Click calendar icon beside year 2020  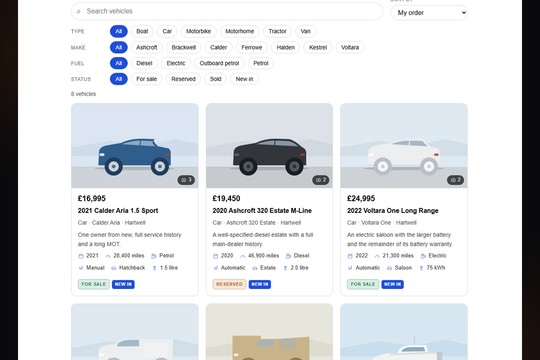point(216,256)
